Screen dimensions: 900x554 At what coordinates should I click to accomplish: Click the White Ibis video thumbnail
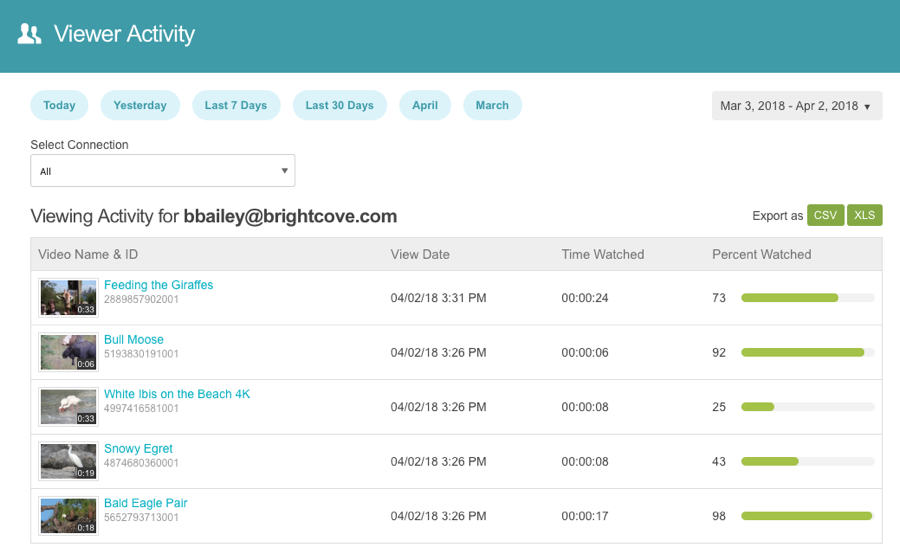tap(68, 406)
